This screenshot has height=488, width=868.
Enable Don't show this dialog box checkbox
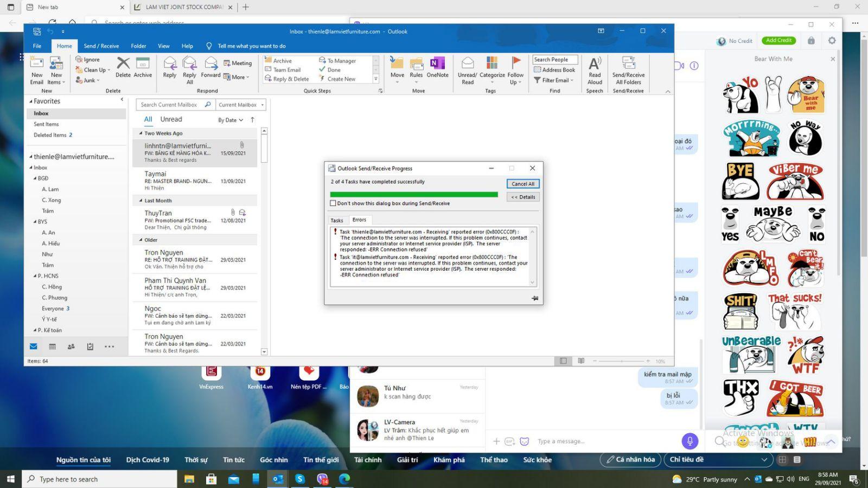[x=333, y=203]
